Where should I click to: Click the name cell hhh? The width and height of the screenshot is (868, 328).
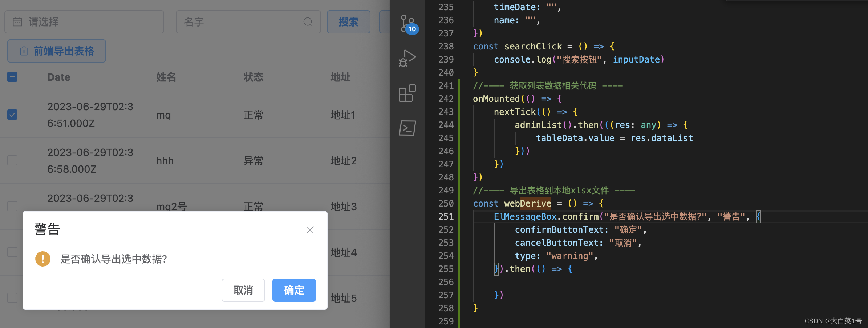click(x=165, y=161)
